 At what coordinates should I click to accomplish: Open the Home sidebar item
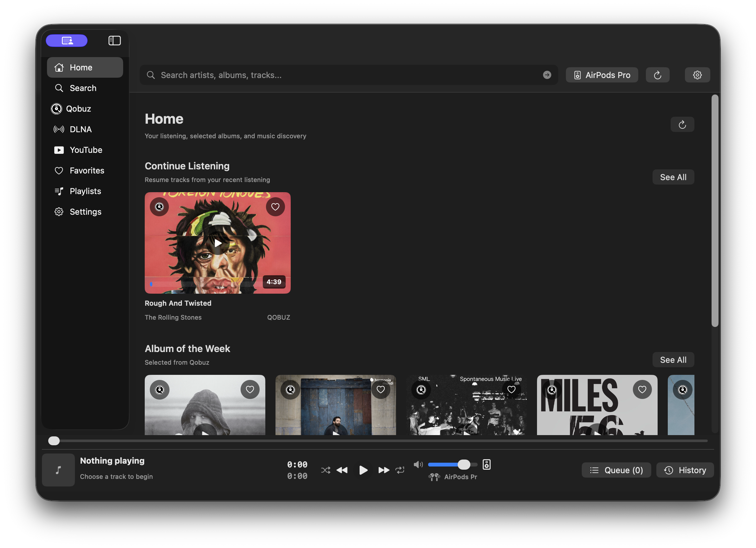pyautogui.click(x=85, y=67)
